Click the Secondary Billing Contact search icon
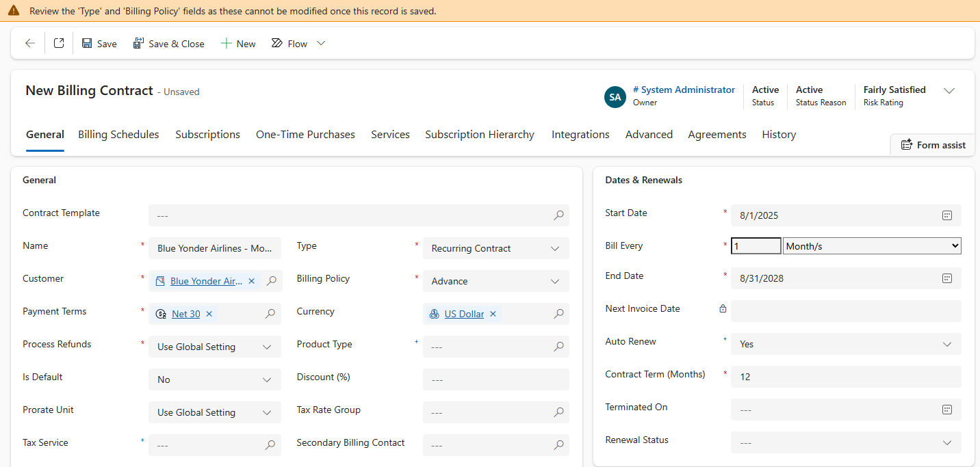This screenshot has height=467, width=980. [x=558, y=445]
